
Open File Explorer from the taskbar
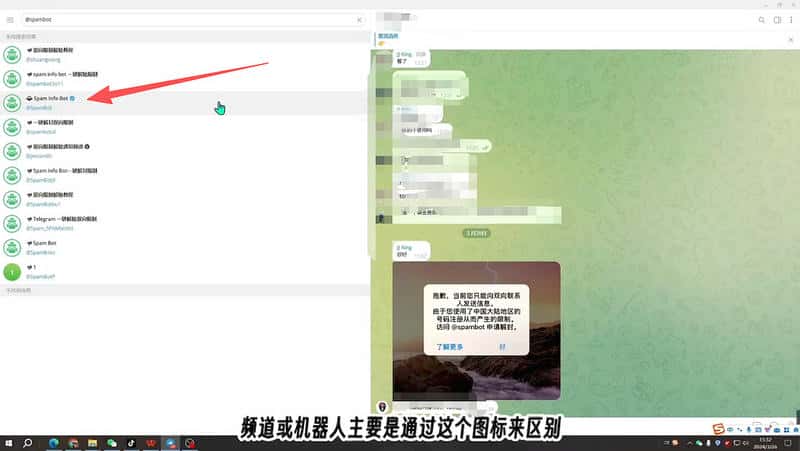pyautogui.click(x=92, y=443)
